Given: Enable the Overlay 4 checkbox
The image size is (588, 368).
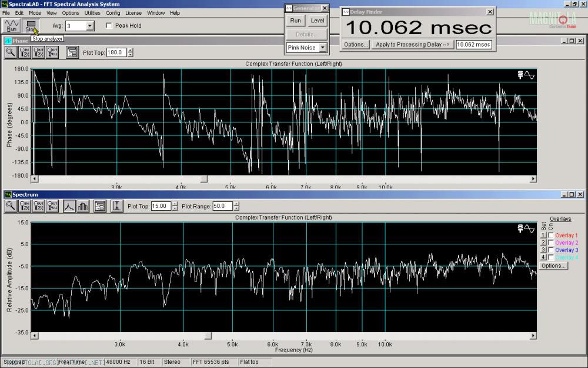Looking at the screenshot, I should point(551,258).
